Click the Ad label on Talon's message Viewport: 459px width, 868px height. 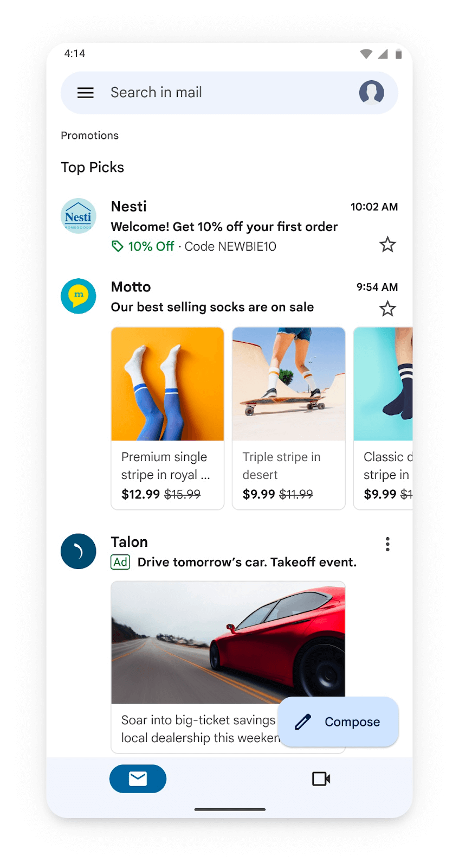120,562
